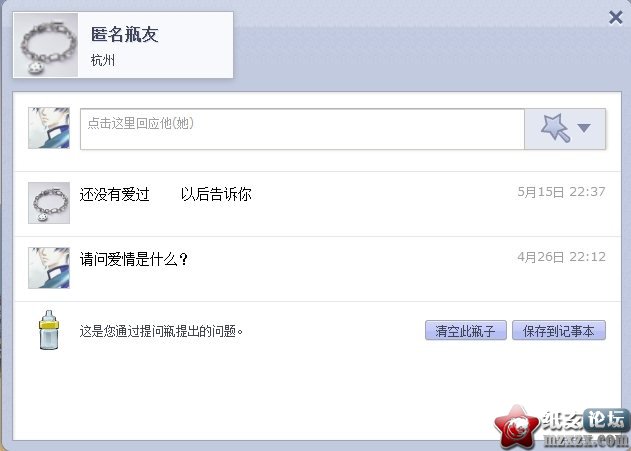Viewport: 631px width, 451px height.
Task: Click the question bottle icon
Action: (49, 330)
